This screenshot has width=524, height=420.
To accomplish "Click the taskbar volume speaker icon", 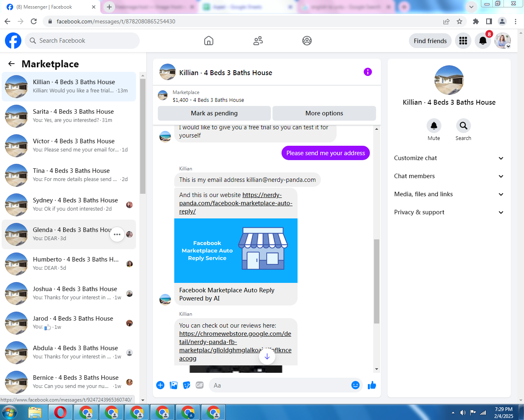I will (463, 413).
